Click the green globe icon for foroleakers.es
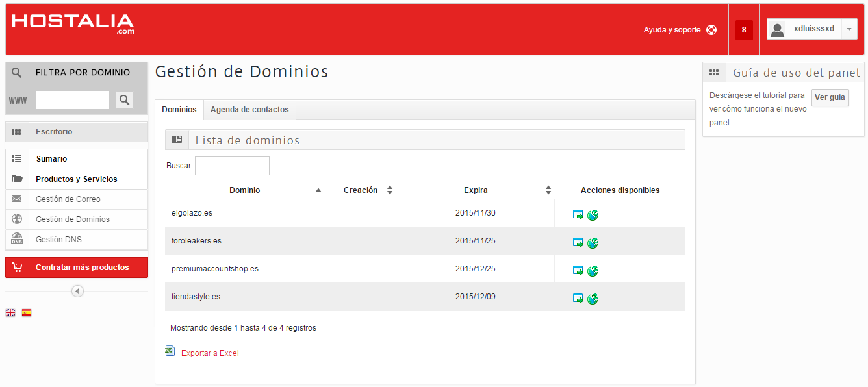Viewport: 868px width, 387px height. pos(593,243)
